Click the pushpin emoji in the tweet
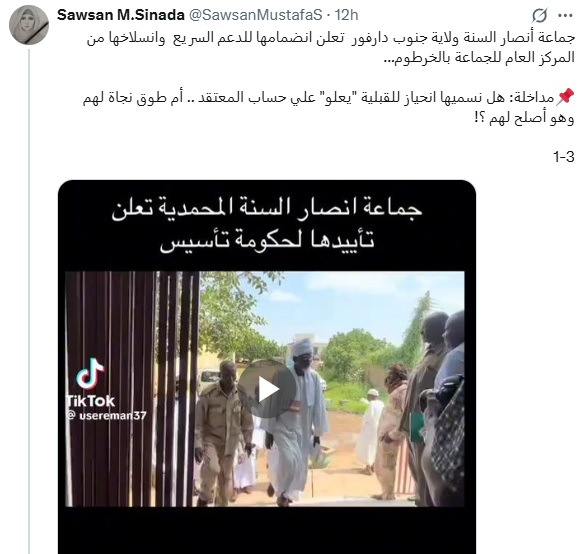 [x=565, y=97]
